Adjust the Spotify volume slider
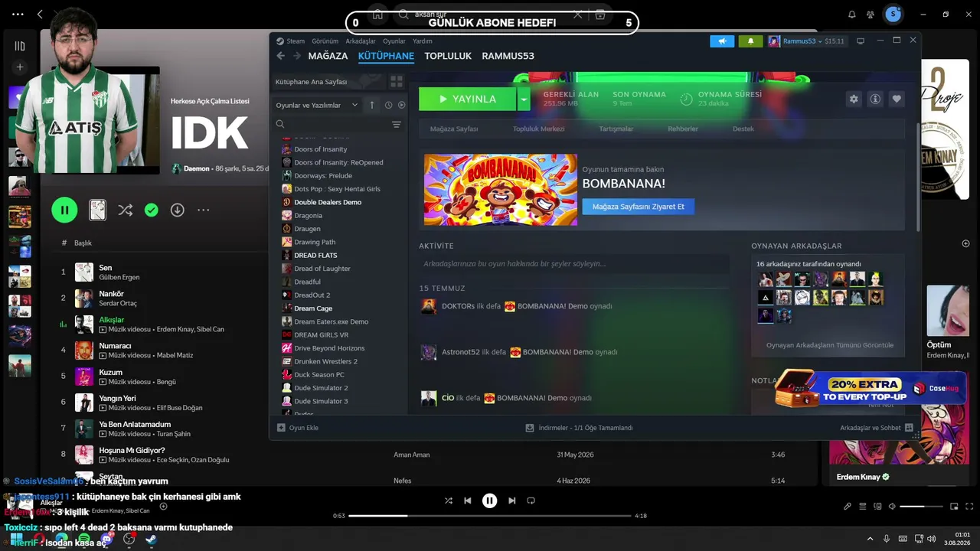Image resolution: width=980 pixels, height=551 pixels. [922, 507]
